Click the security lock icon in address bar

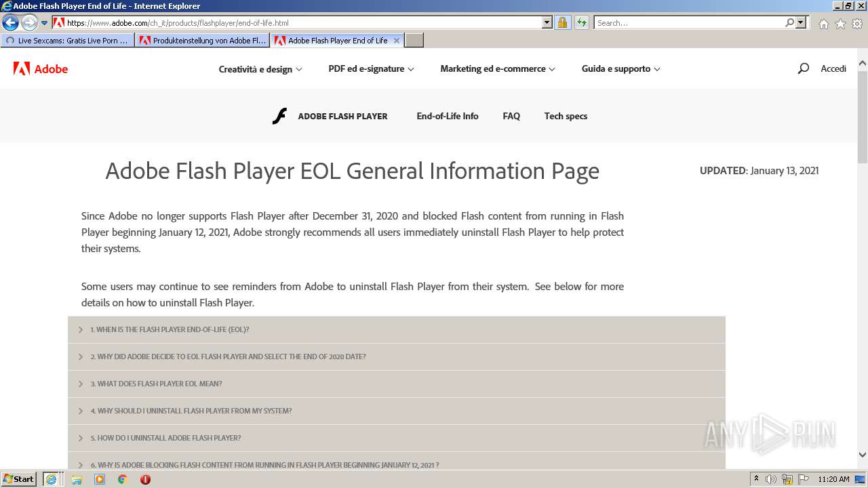click(x=562, y=22)
